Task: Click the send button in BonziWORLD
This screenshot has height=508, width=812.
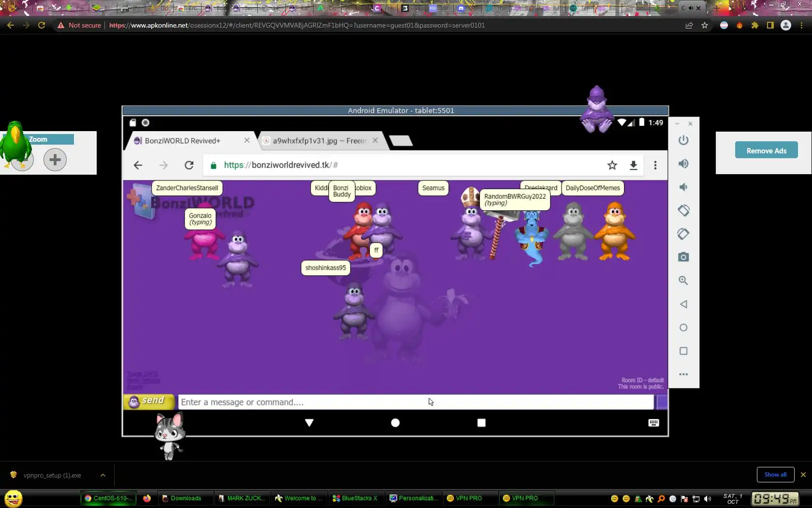Action: click(149, 402)
